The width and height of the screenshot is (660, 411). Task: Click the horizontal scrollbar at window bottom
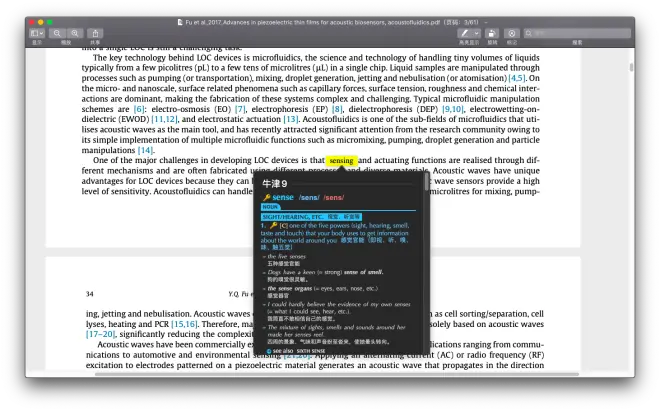tap(337, 374)
